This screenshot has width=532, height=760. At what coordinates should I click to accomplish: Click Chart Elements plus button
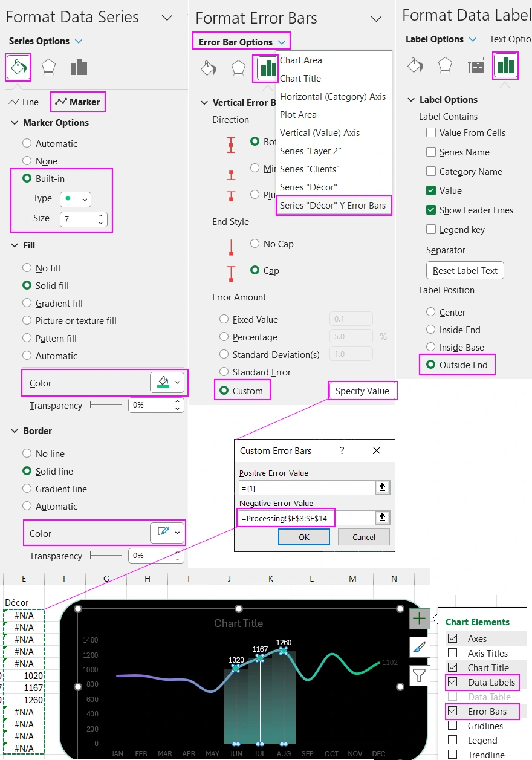coord(420,619)
